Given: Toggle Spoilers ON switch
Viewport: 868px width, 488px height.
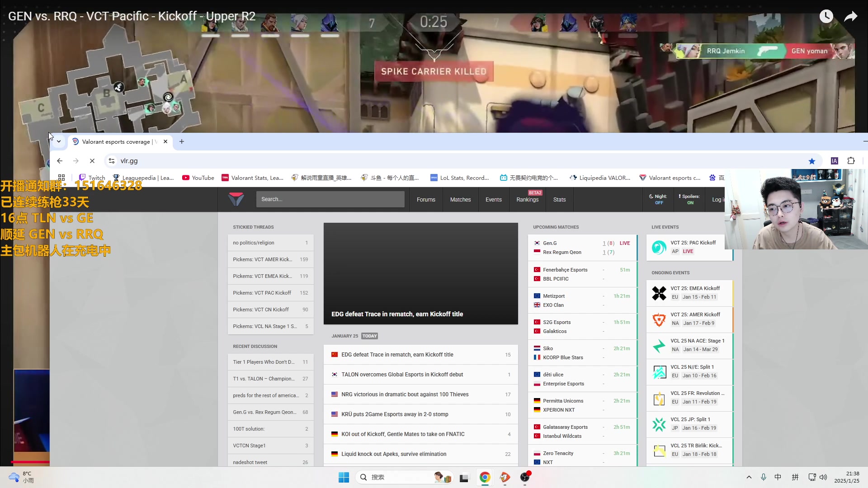Looking at the screenshot, I should coord(689,199).
